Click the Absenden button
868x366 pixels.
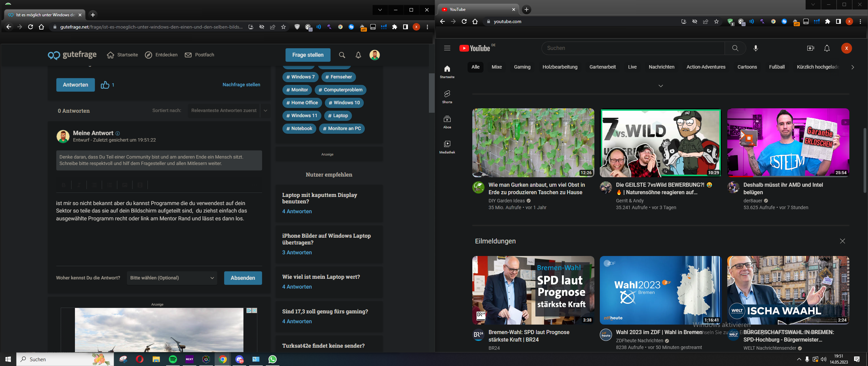point(243,278)
